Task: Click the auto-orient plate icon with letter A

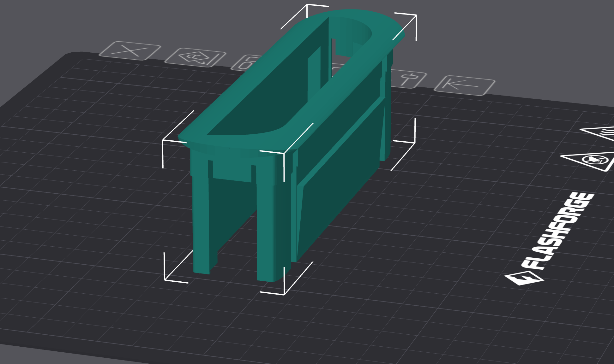Action: 195,57
